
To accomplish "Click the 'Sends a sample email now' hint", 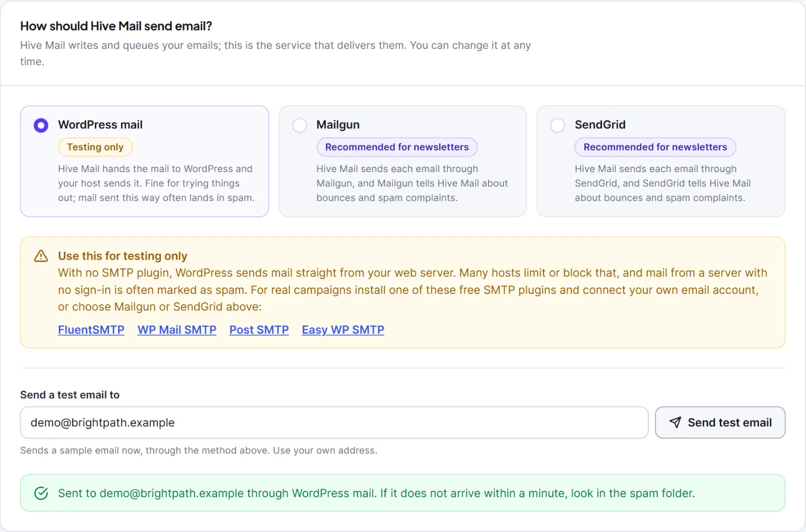I will tap(198, 450).
